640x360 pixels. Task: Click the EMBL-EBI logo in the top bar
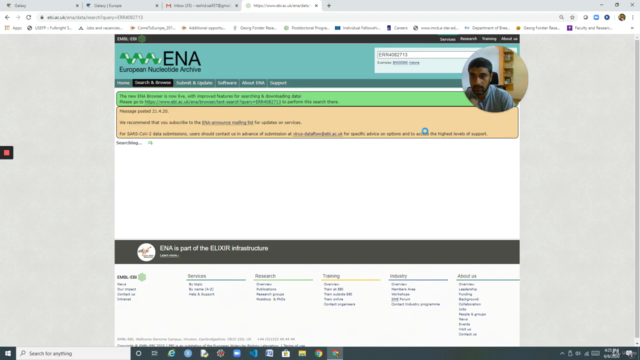131,39
